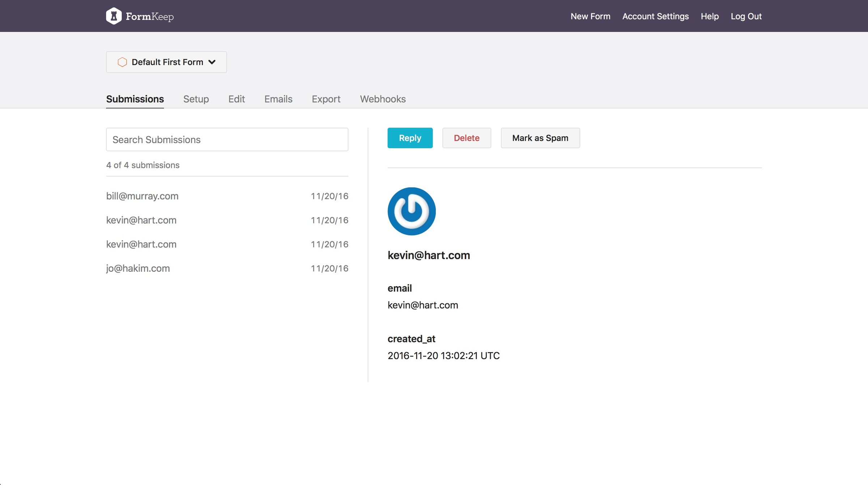Open the Default First Form dropdown
This screenshot has height=488, width=868.
point(166,62)
